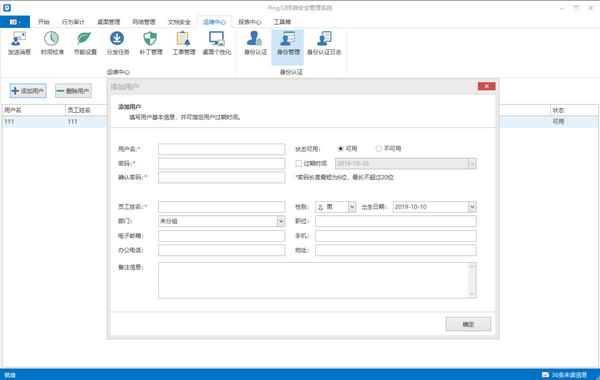The width and height of the screenshot is (600, 380).
Task: Open the 工单管理 work order management
Action: 184,44
